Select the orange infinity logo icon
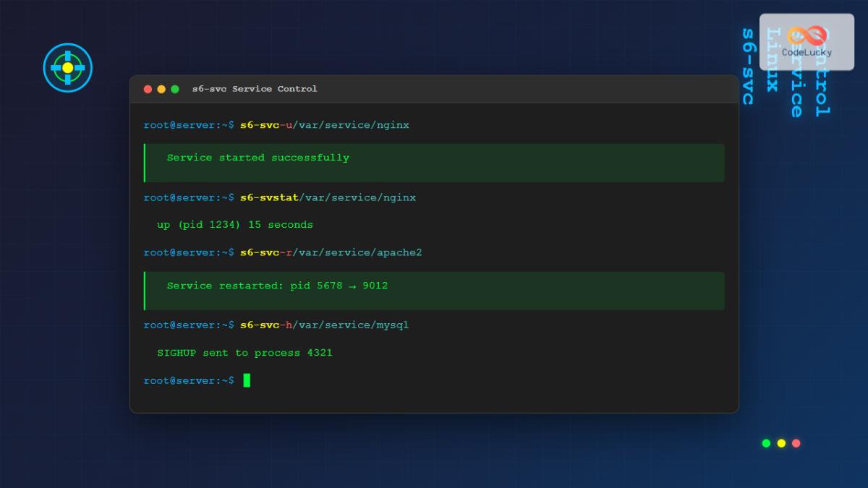Viewport: 868px width, 488px height. 805,35
